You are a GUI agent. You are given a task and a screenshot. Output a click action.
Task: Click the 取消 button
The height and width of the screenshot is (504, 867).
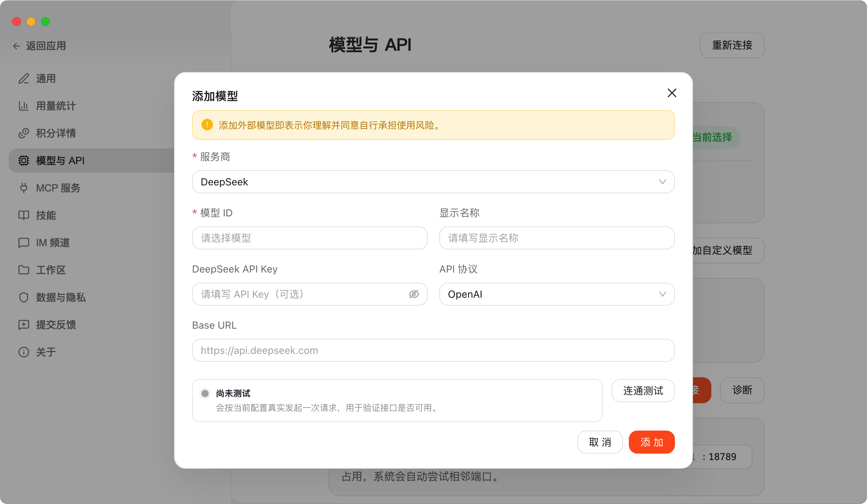(600, 442)
